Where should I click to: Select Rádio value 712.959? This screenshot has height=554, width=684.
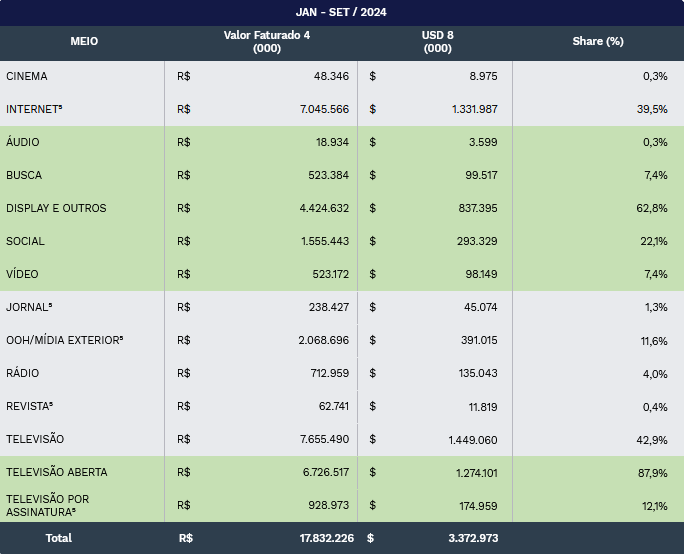(x=330, y=373)
